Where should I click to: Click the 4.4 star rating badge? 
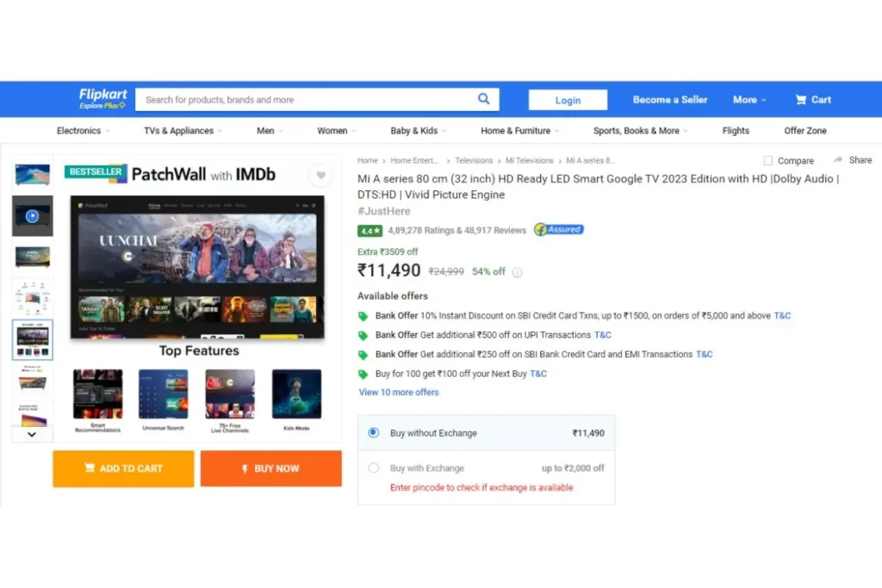coord(370,231)
